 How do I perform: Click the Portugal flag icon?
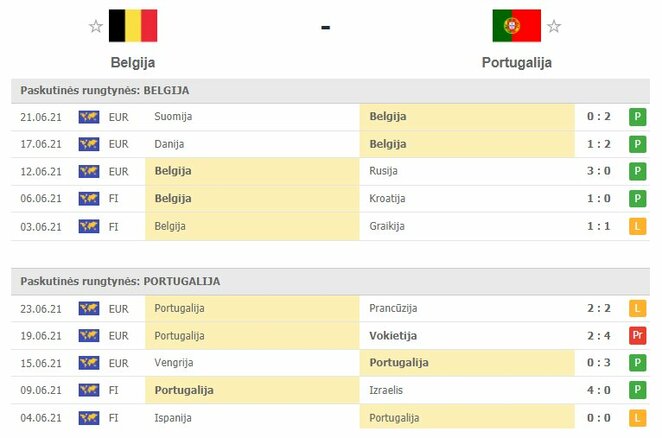coord(516,26)
